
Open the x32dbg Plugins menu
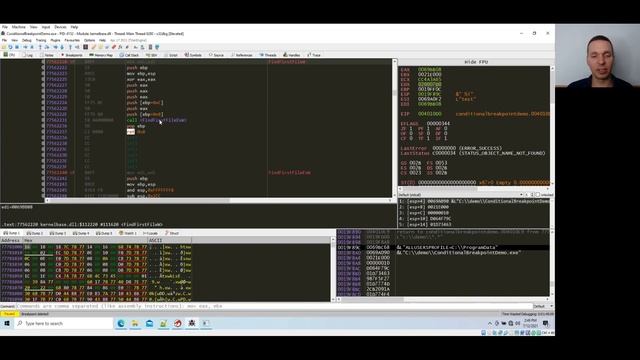click(x=55, y=40)
